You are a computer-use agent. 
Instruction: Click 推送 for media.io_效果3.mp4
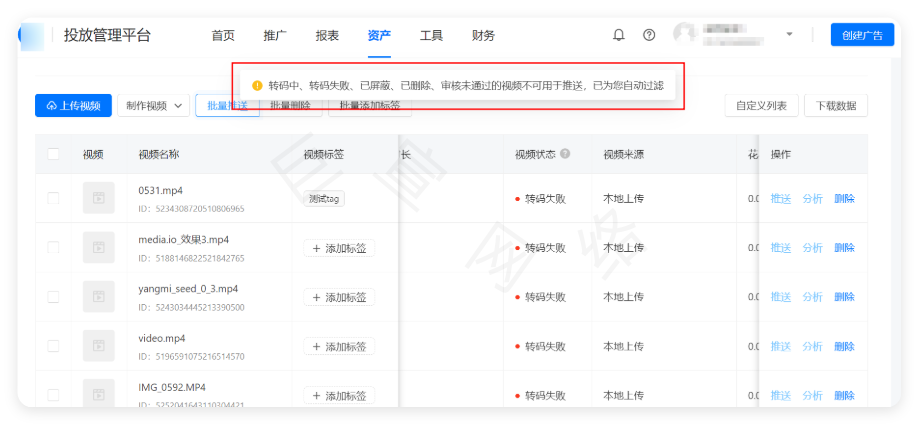(x=781, y=248)
